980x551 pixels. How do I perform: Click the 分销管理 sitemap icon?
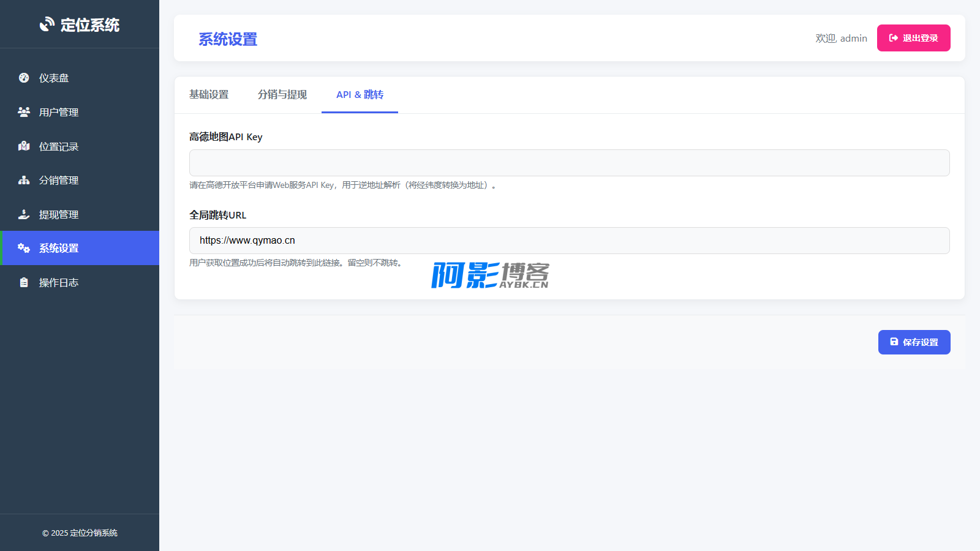[24, 180]
